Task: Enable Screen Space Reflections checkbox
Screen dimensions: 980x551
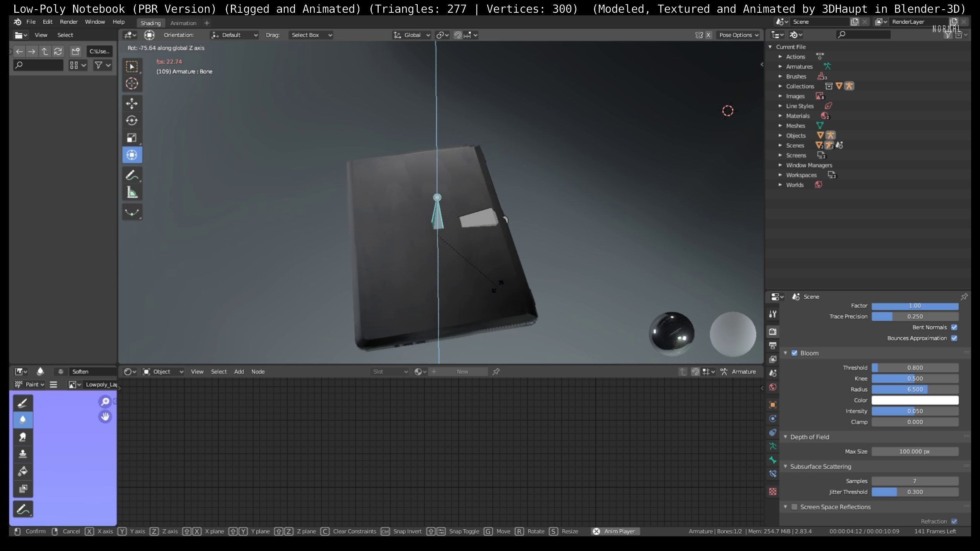Action: (x=794, y=507)
